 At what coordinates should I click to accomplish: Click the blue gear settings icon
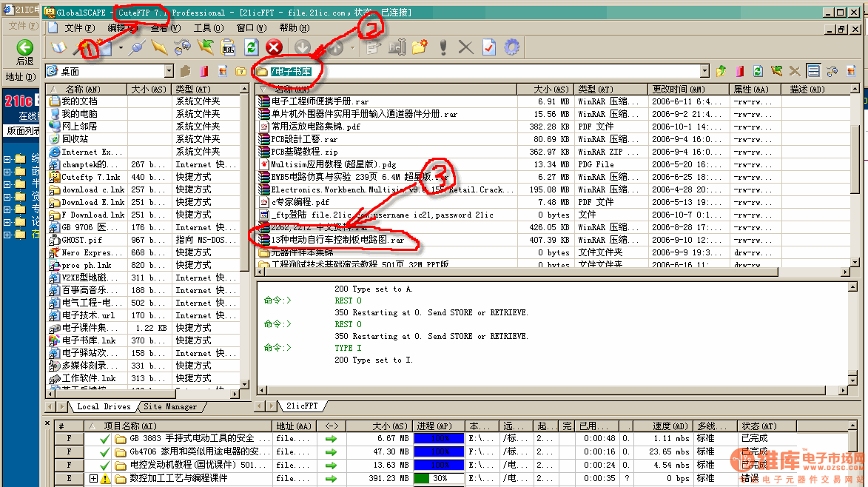pos(511,47)
